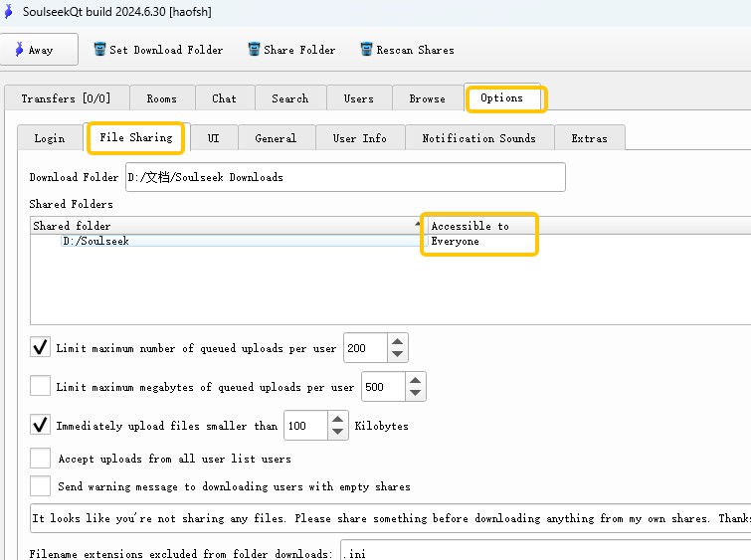Increase megabytes limit with up arrow
Viewport: 751px width, 560px height.
click(x=415, y=380)
